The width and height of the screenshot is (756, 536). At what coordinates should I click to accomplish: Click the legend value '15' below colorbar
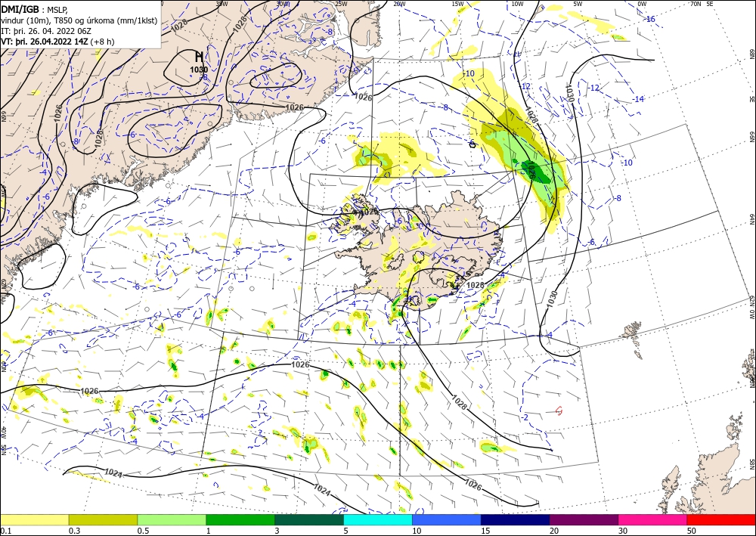click(x=485, y=531)
